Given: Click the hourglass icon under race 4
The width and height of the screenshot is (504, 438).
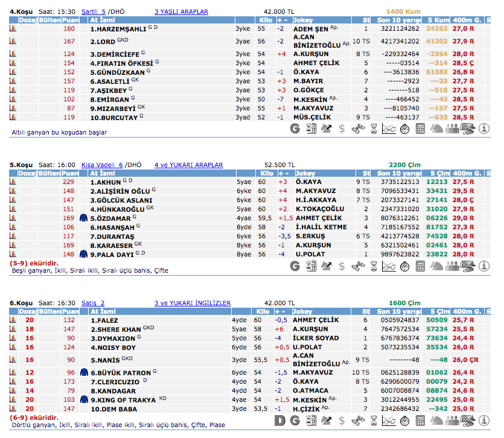Looking at the screenshot, I should [x=374, y=128].
